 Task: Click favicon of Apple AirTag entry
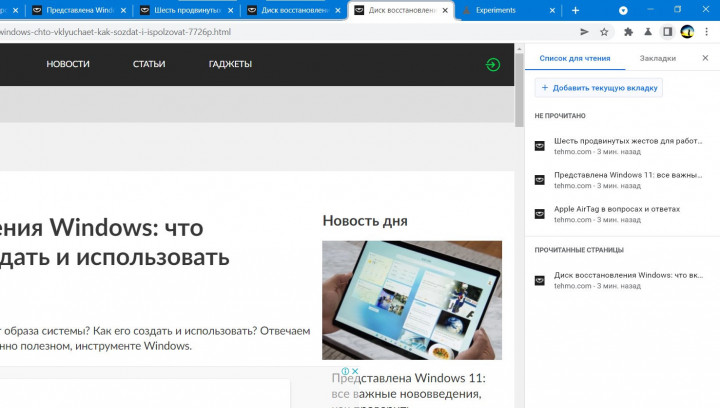[x=540, y=214]
